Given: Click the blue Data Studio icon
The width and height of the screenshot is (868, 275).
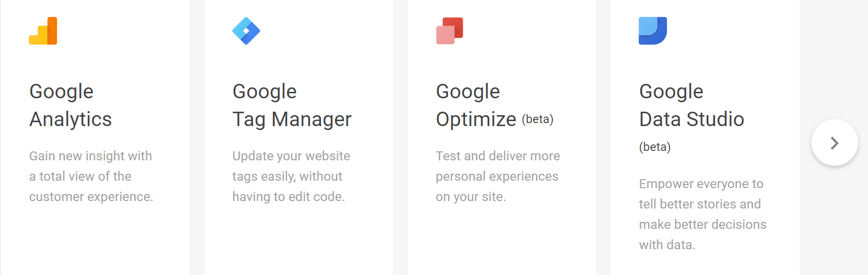Looking at the screenshot, I should click(653, 31).
